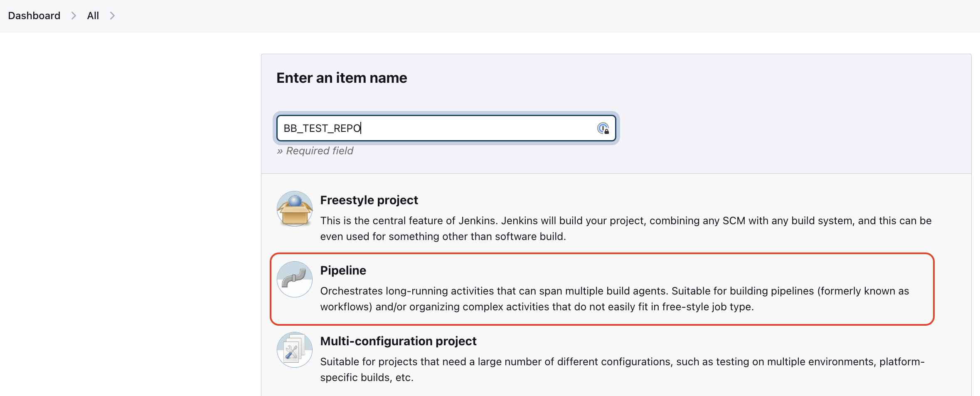This screenshot has width=980, height=396.
Task: Click the chevron between Dashboard and All
Action: pos(73,15)
